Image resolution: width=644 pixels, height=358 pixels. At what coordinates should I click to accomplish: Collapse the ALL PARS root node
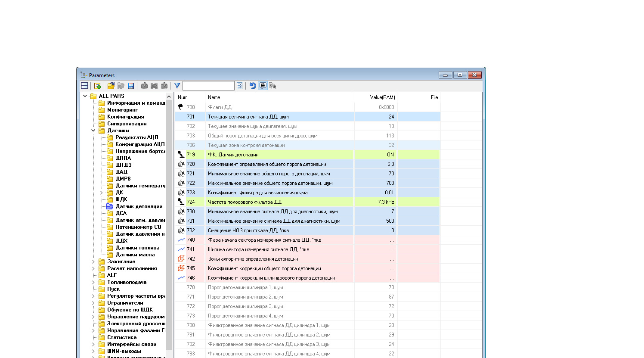tap(85, 96)
